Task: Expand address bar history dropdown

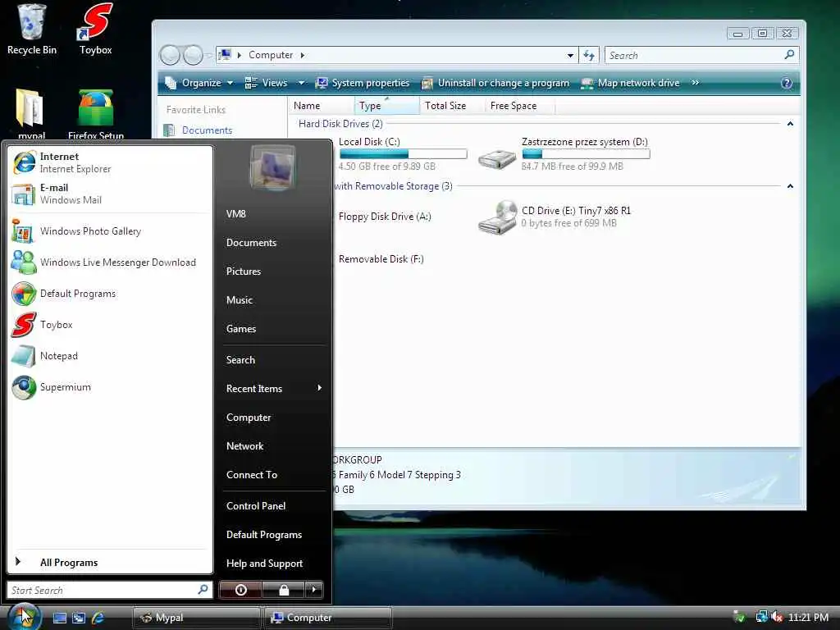Action: point(570,55)
